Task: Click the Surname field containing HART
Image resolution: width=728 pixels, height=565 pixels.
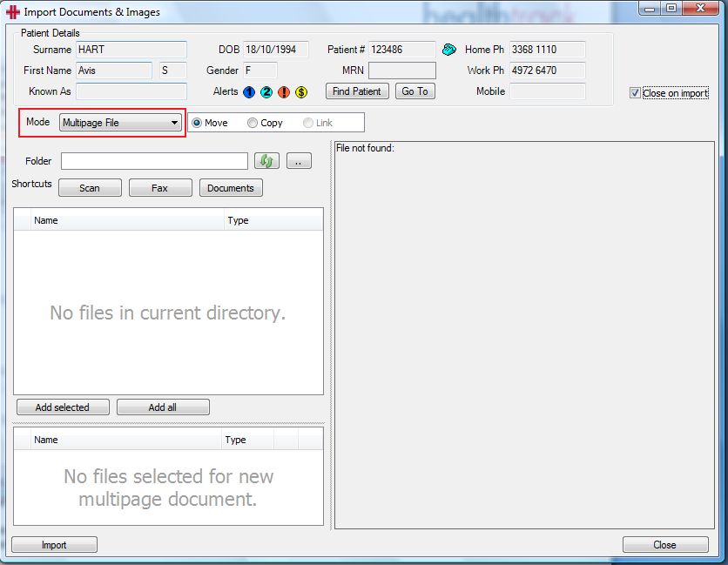Action: click(x=131, y=50)
